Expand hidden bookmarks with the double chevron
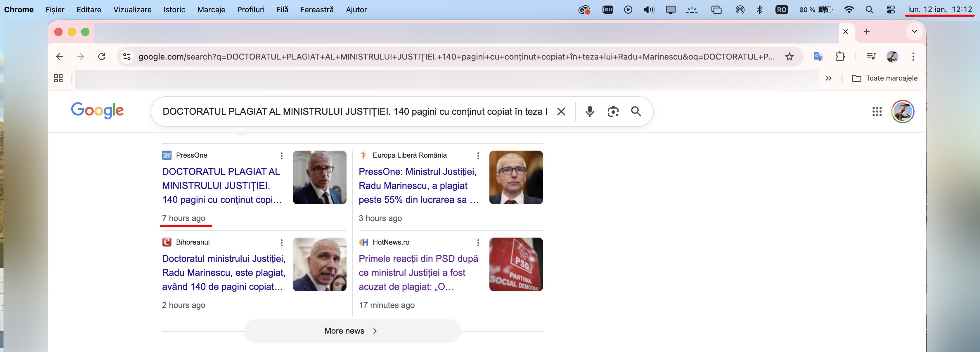This screenshot has height=352, width=980. tap(828, 78)
